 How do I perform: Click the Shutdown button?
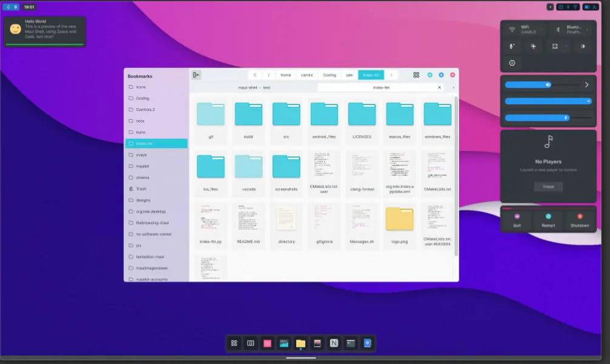(579, 220)
